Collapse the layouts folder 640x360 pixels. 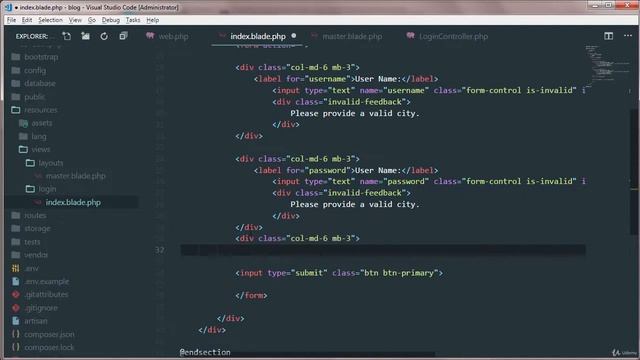pos(51,163)
